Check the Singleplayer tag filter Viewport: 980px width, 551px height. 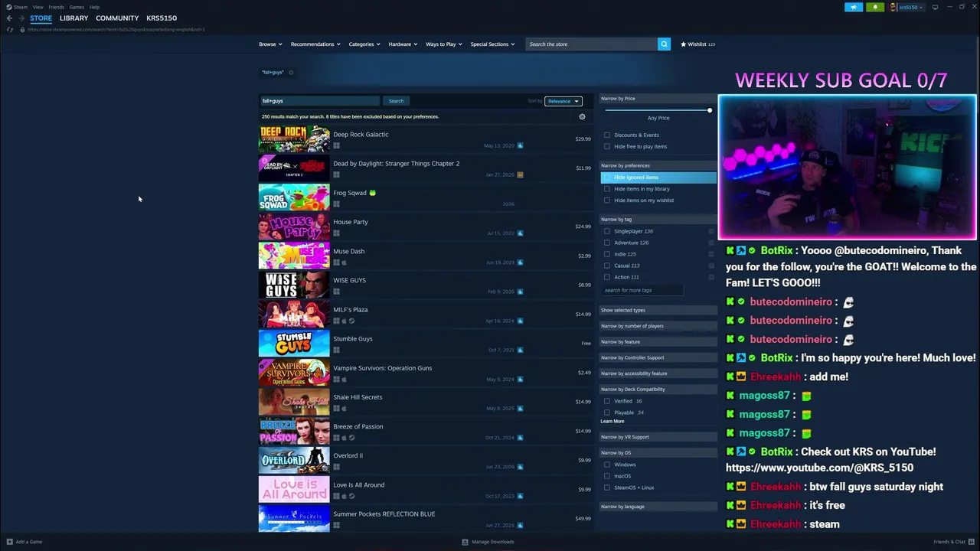[x=607, y=231]
